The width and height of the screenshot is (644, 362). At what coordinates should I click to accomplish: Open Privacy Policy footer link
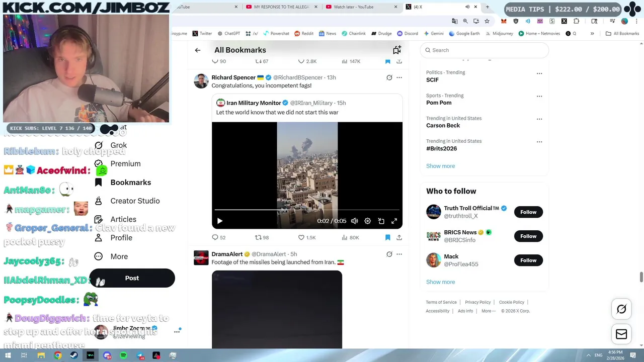pos(477,302)
